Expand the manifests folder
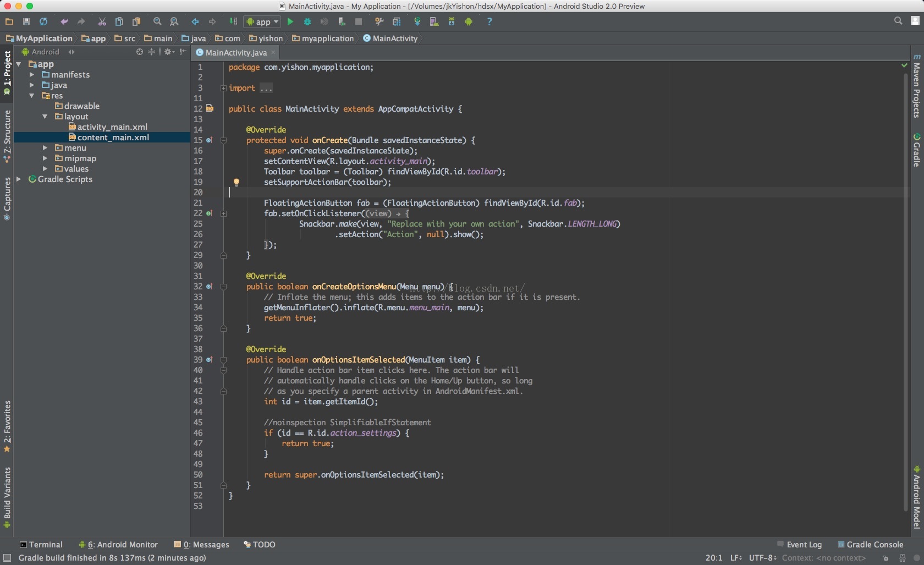The height and width of the screenshot is (565, 924). [32, 75]
